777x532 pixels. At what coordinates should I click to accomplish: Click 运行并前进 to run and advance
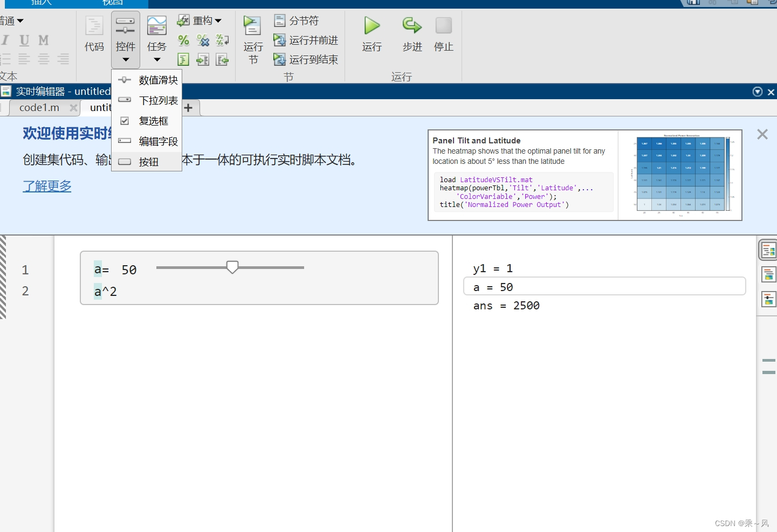coord(306,40)
